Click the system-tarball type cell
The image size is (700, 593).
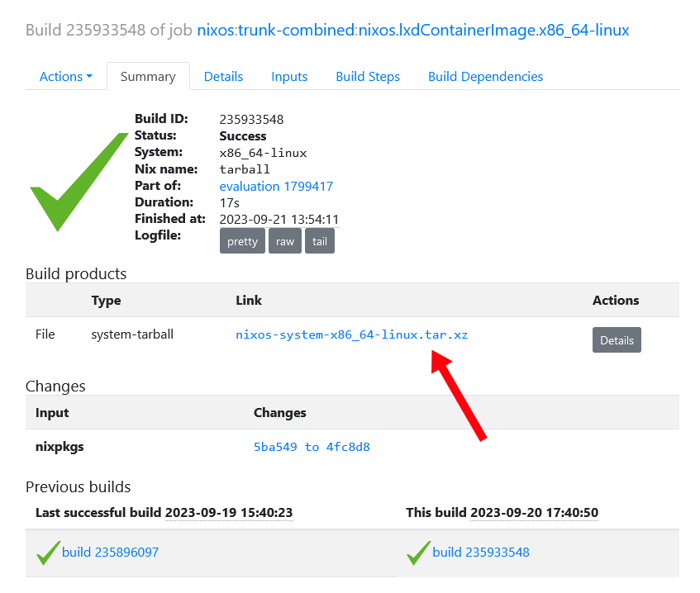(132, 334)
